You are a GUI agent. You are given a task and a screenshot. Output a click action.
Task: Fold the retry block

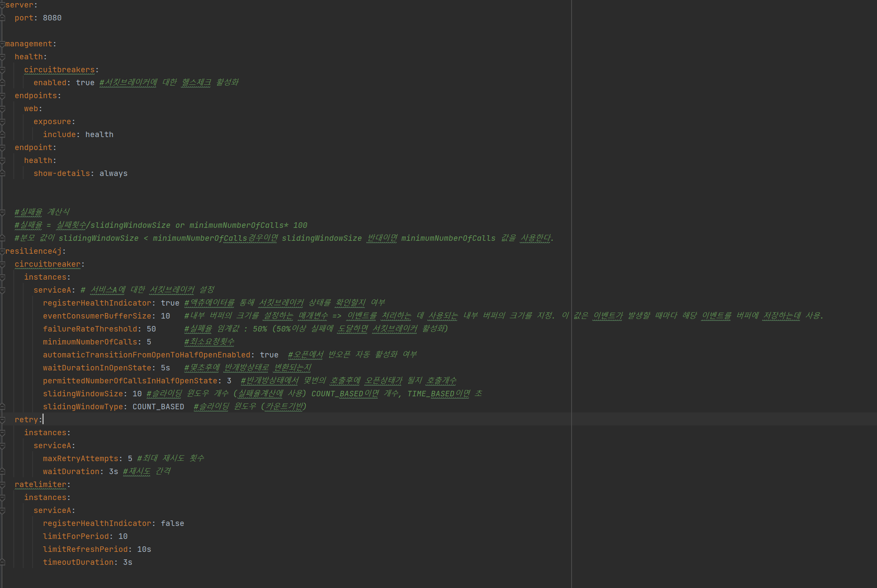click(x=2, y=420)
